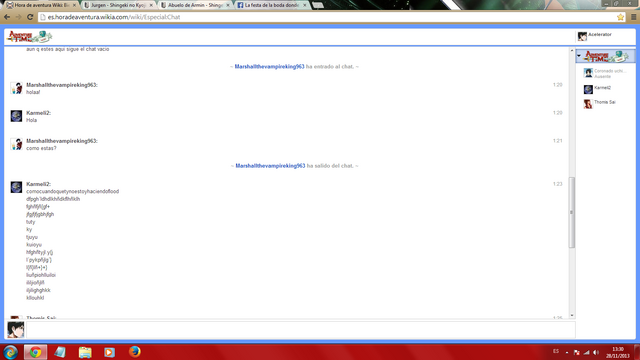Click the chat scrollbar down arrow
The width and height of the screenshot is (640, 360).
tap(572, 316)
